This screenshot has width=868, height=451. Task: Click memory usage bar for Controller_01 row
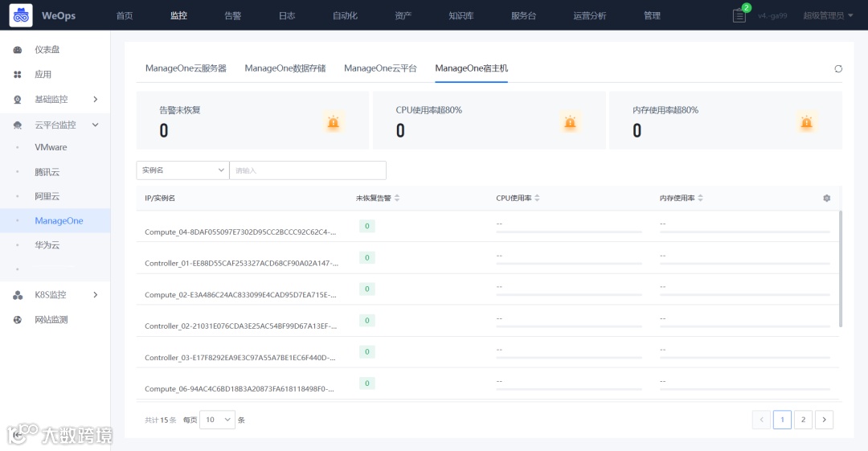click(x=745, y=264)
